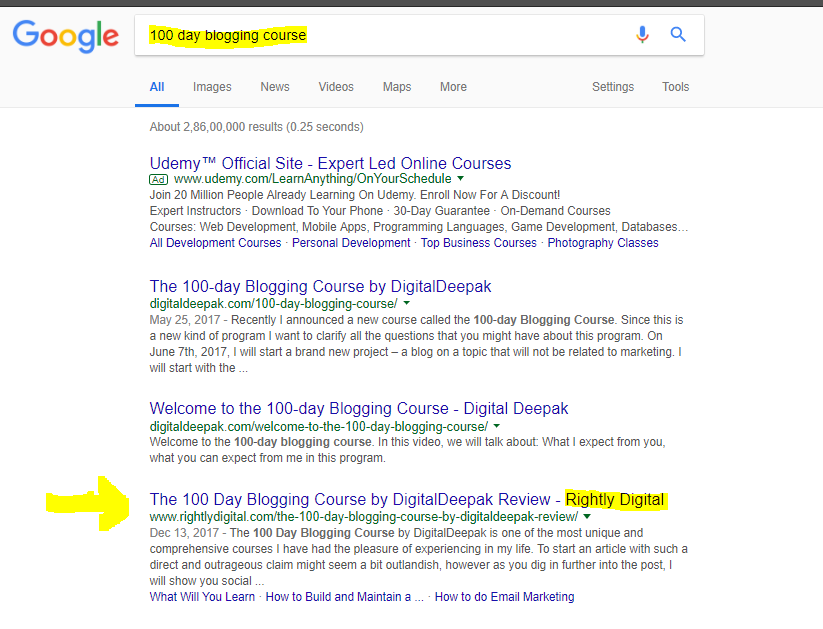This screenshot has height=629, width=823.
Task: Expand dropdown arrow beside udemy.com URL
Action: tap(460, 179)
